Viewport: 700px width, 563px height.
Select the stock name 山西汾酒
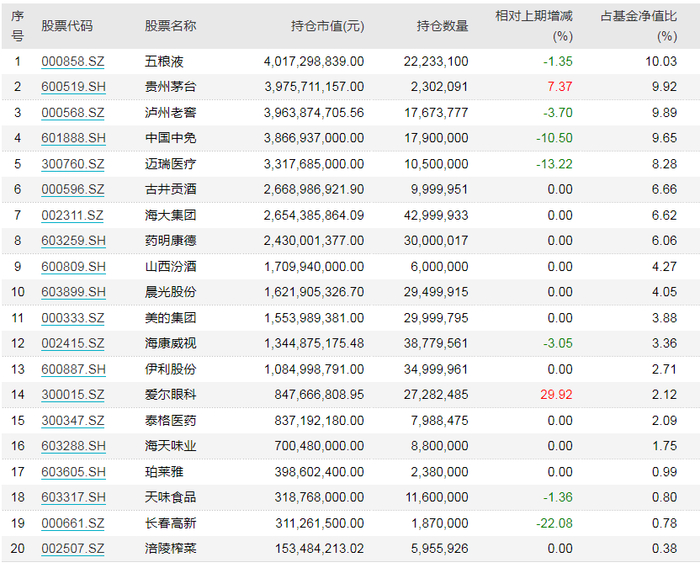point(171,267)
